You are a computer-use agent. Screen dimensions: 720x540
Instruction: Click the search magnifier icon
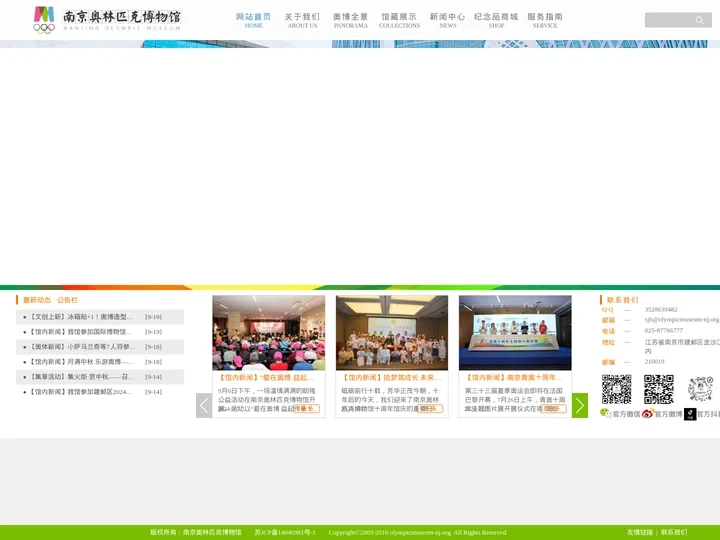pos(699,20)
